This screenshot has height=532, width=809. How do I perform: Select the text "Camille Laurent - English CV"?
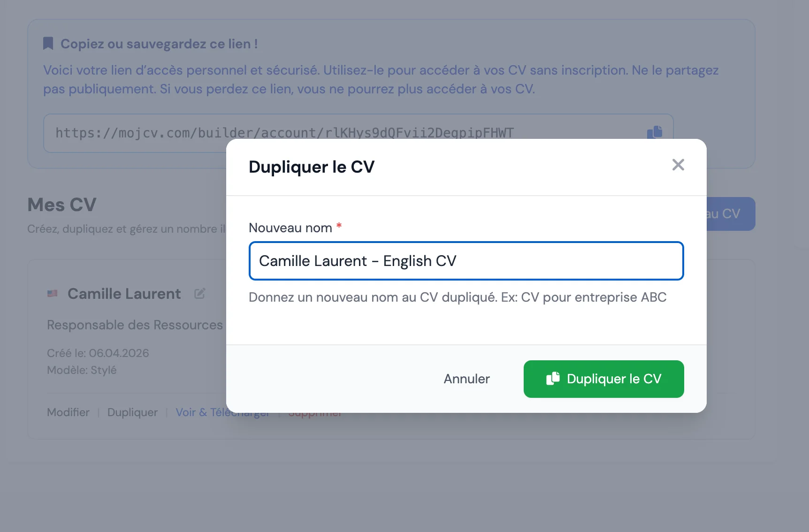(358, 261)
